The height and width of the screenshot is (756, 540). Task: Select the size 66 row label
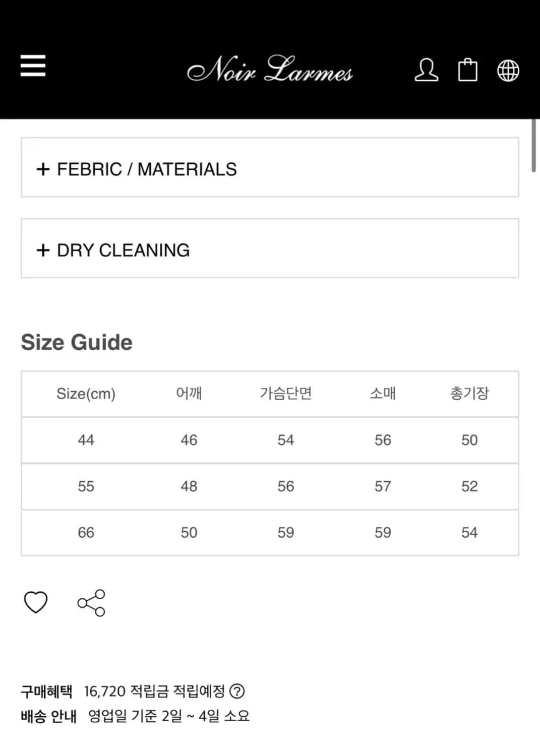(86, 533)
